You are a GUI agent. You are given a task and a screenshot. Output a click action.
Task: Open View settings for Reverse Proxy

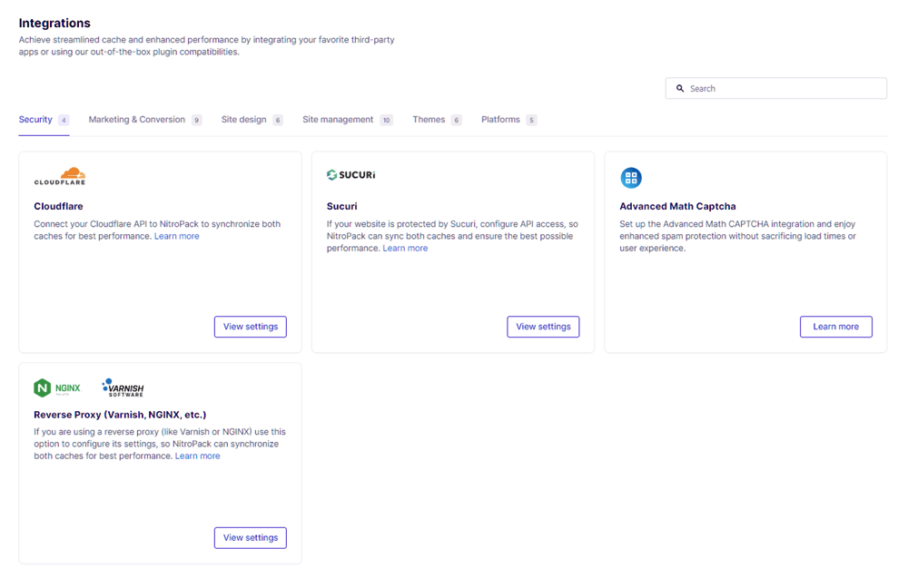tap(250, 537)
